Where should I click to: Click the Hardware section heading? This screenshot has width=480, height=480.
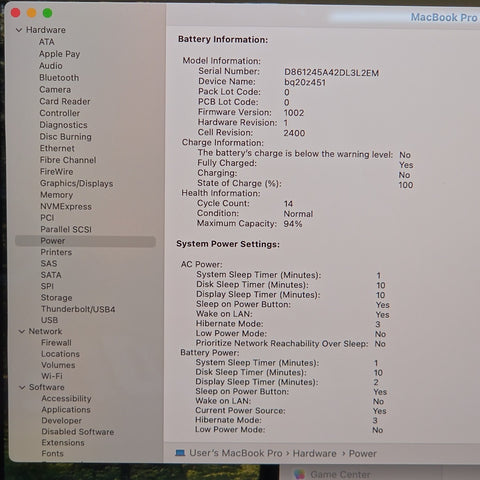point(46,30)
